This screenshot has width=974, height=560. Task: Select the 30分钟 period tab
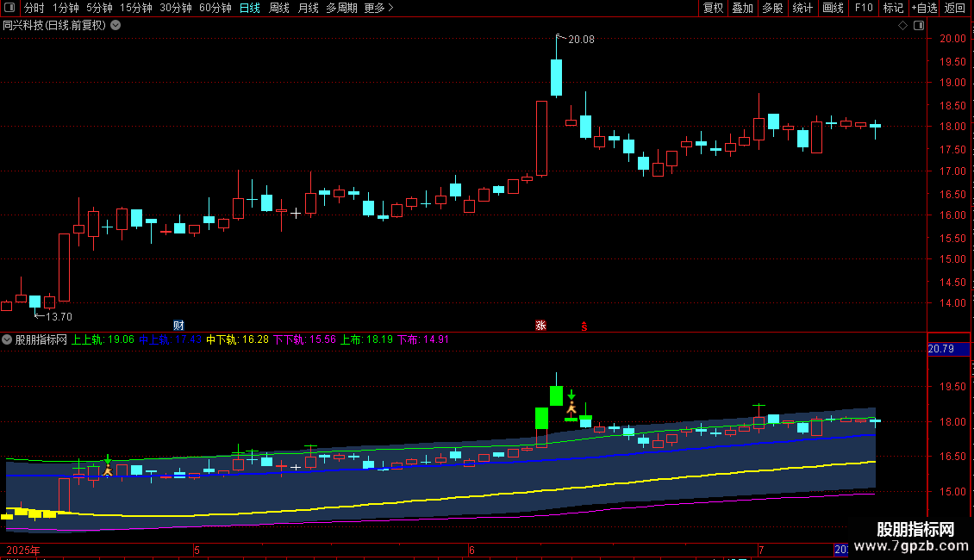176,8
